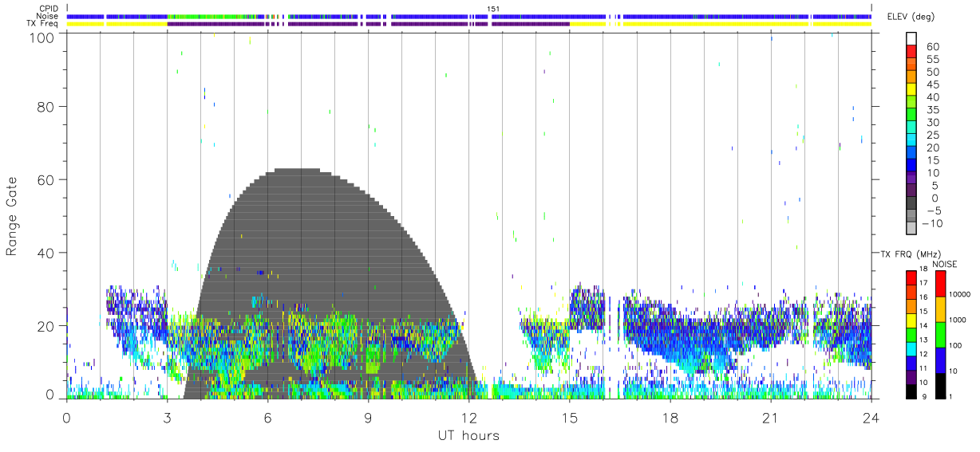Click the CPID value '151'
The image size is (980, 452).
493,8
